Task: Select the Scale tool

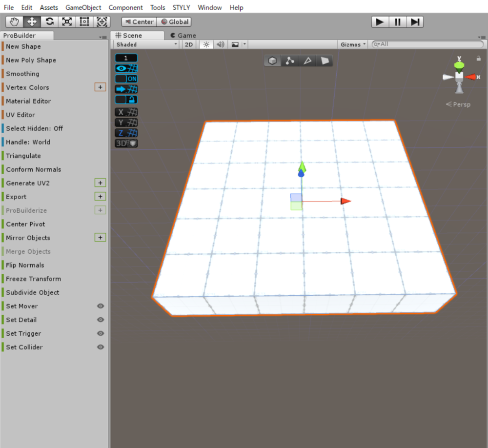Action: pos(66,21)
